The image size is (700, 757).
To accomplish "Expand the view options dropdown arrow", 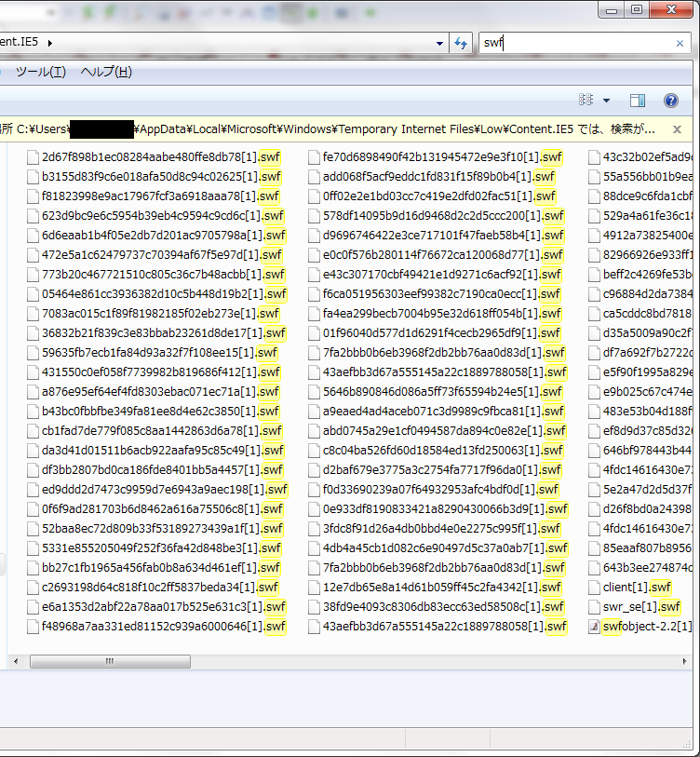I will (x=606, y=101).
